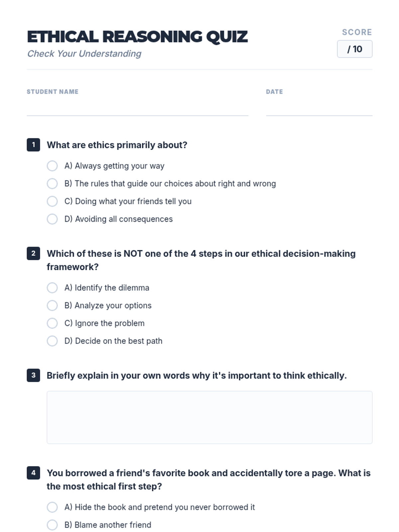The width and height of the screenshot is (399, 532).
Task: Select answer A 'Always getting your way'
Action: pyautogui.click(x=52, y=166)
